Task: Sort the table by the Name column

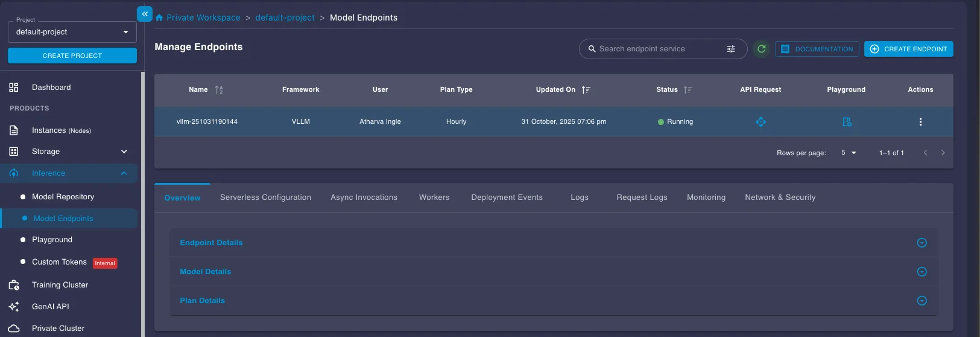Action: [219, 90]
